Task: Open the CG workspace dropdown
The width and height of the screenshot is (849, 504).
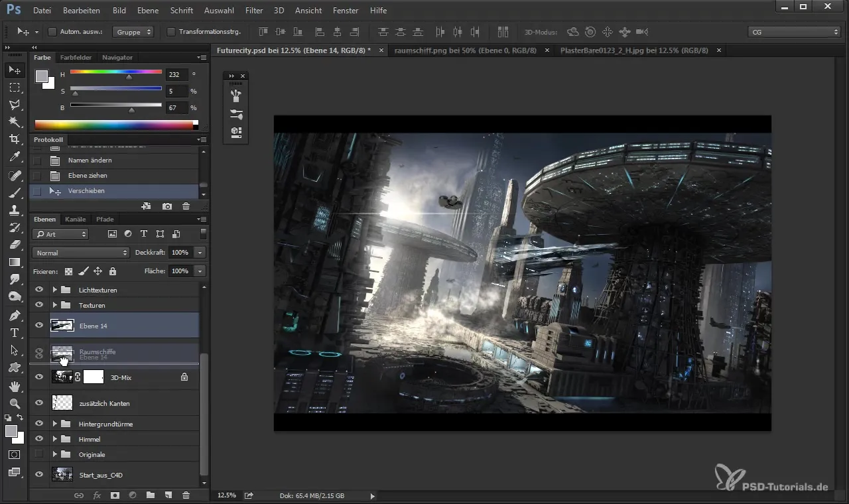Action: pos(795,32)
